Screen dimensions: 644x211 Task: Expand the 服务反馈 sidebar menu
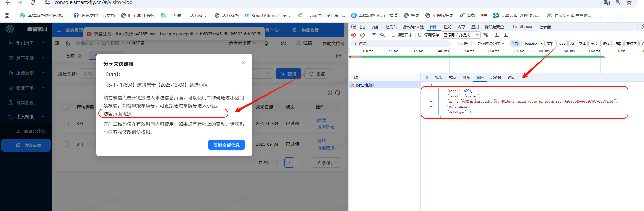[x=26, y=73]
